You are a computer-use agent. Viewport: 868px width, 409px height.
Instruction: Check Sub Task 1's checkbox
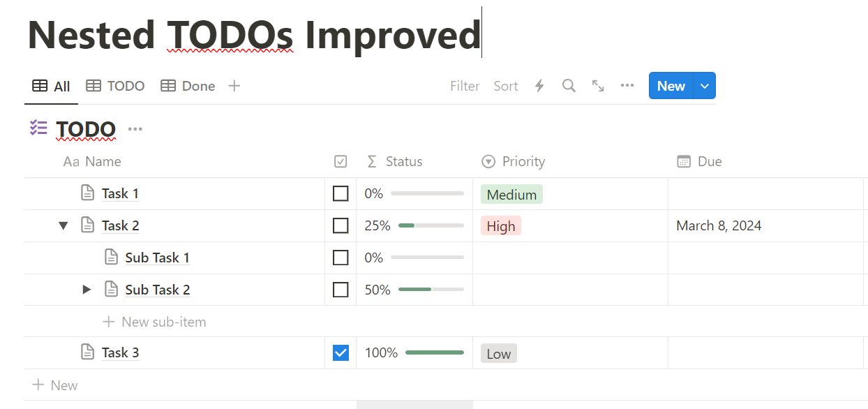(341, 258)
